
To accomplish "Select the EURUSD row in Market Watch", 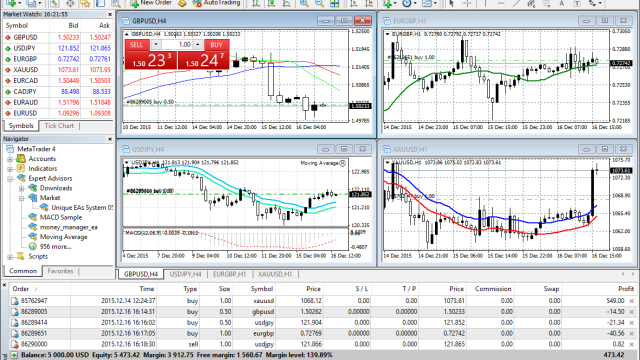I will 58,113.
